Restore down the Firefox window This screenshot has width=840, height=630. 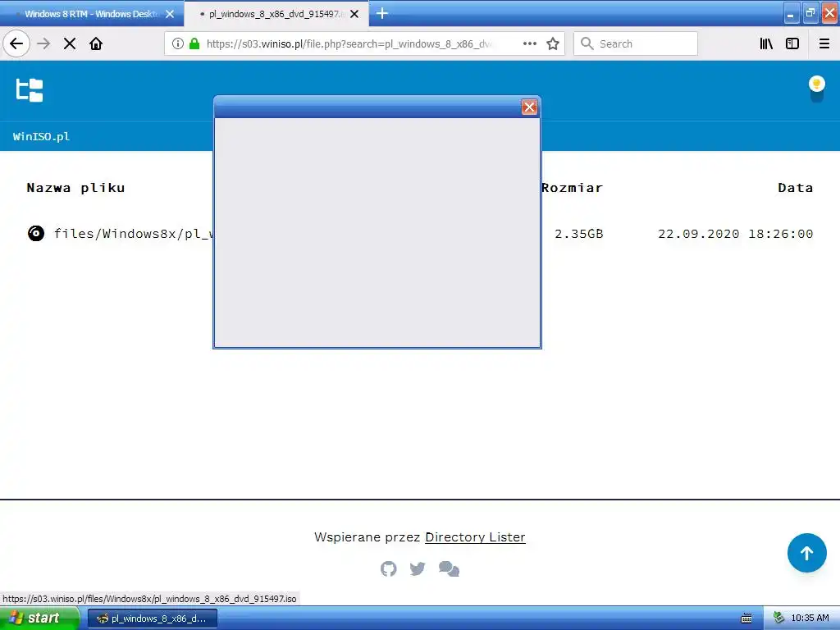click(810, 13)
